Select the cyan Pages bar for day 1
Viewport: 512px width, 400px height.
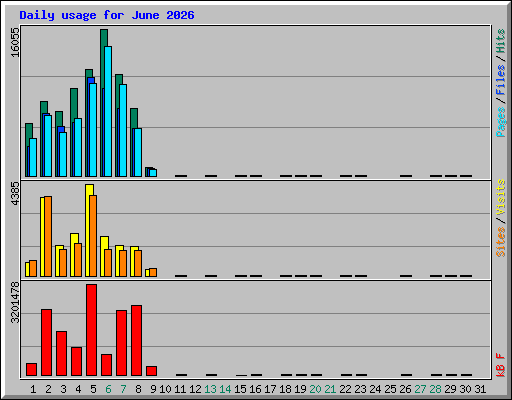33,157
